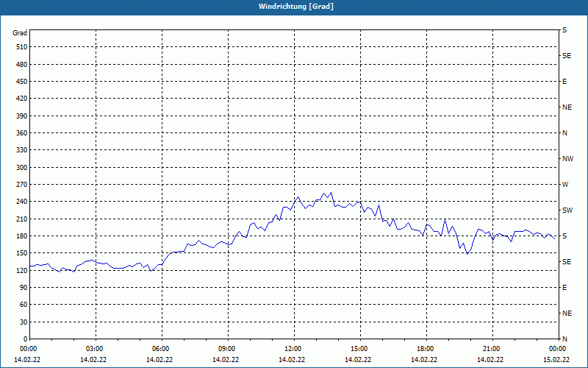Select the 00:00 label above 15.02.22
Image resolution: width=588 pixels, height=368 pixels.
558,349
